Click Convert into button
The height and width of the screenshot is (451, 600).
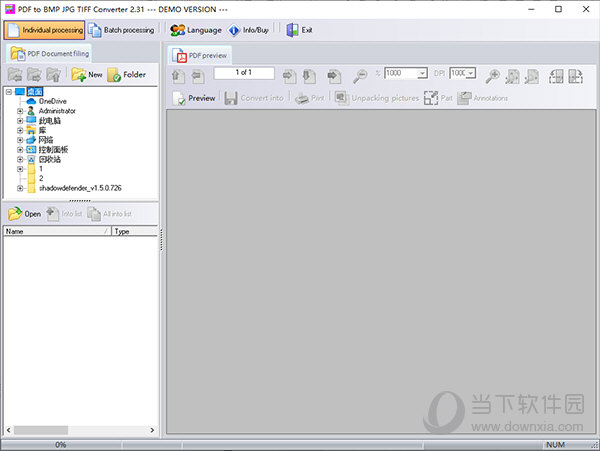254,98
